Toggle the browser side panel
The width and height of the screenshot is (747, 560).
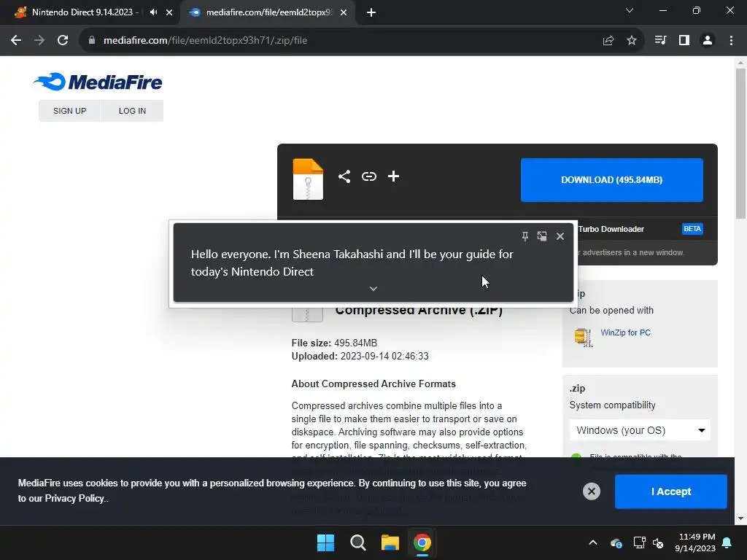point(684,41)
